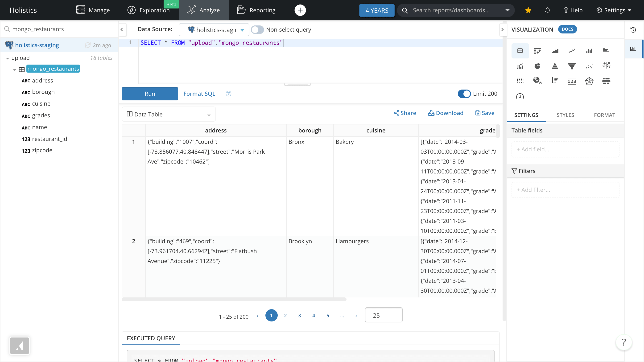644x362 pixels.
Task: Click the Run button to execute query
Action: [x=150, y=93]
